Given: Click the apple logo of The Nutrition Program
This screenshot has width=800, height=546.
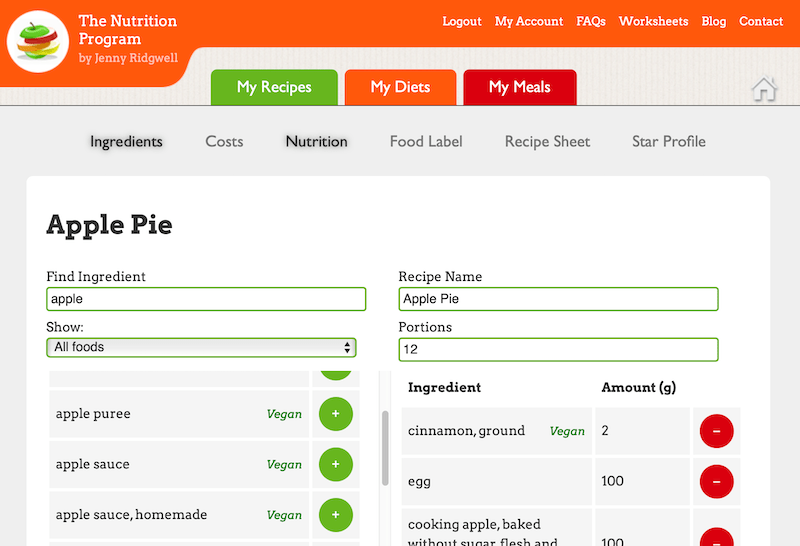Looking at the screenshot, I should (x=37, y=42).
